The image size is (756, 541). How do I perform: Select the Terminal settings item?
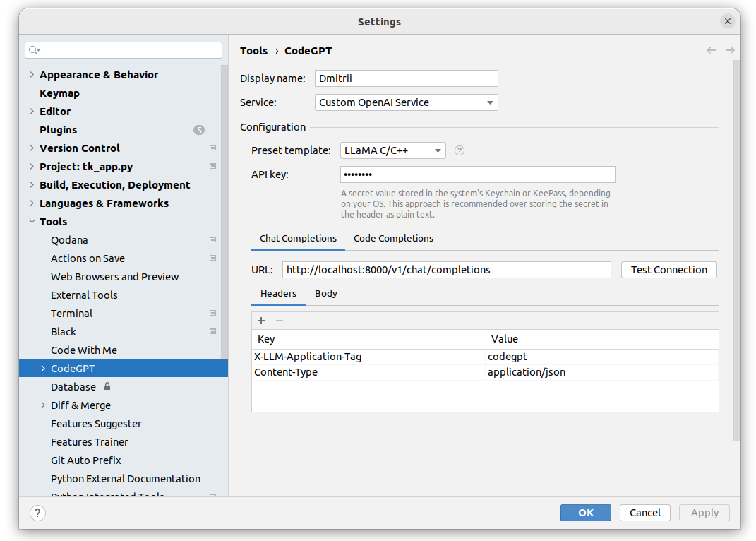[72, 314]
